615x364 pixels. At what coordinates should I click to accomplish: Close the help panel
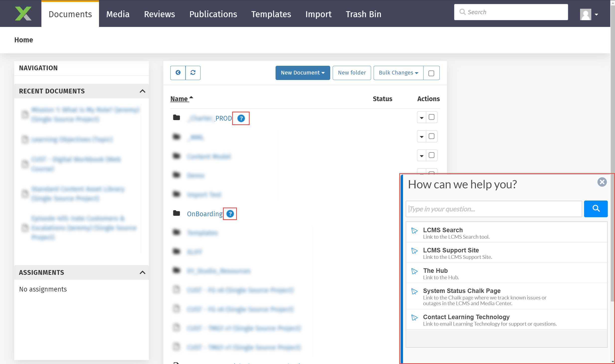(x=602, y=182)
